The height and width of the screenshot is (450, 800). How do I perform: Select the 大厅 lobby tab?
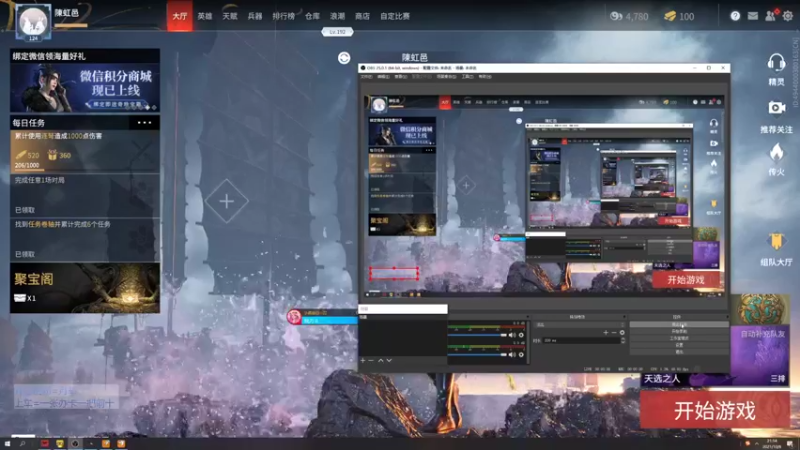pyautogui.click(x=180, y=16)
